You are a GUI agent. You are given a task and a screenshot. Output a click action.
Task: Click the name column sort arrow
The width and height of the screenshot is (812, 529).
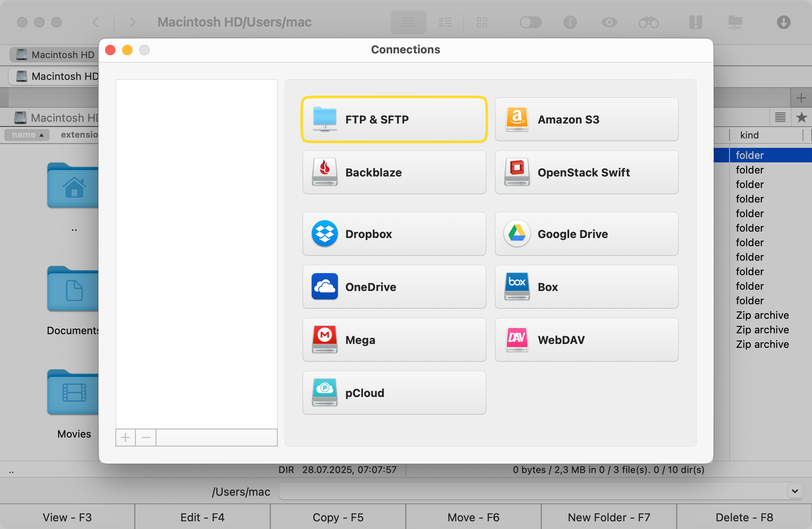[41, 135]
